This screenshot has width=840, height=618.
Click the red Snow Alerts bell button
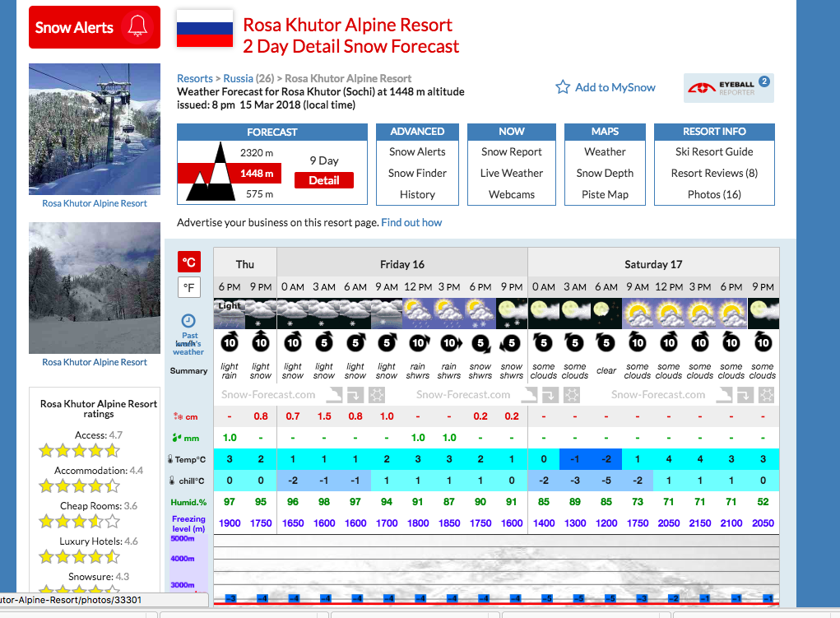coord(95,27)
